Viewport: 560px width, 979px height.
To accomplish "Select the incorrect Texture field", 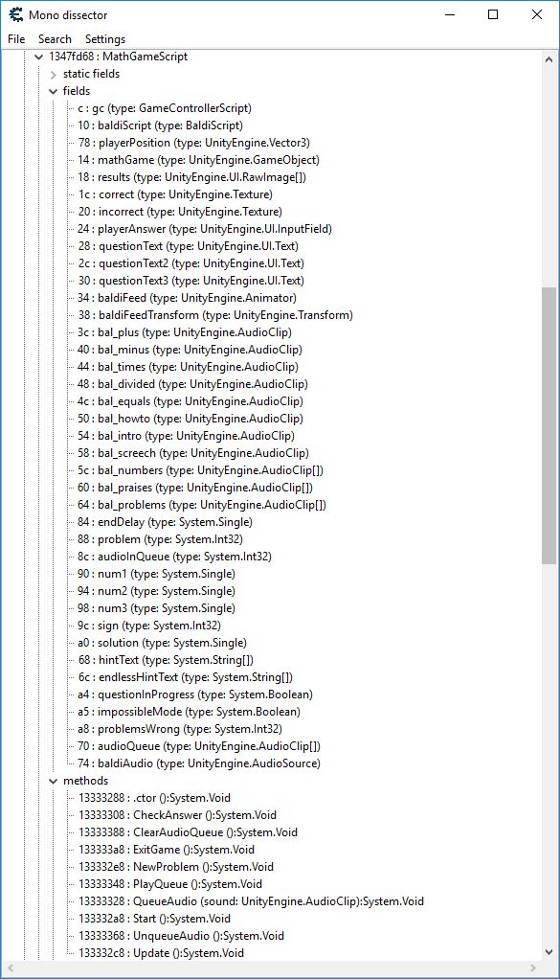I will [180, 212].
